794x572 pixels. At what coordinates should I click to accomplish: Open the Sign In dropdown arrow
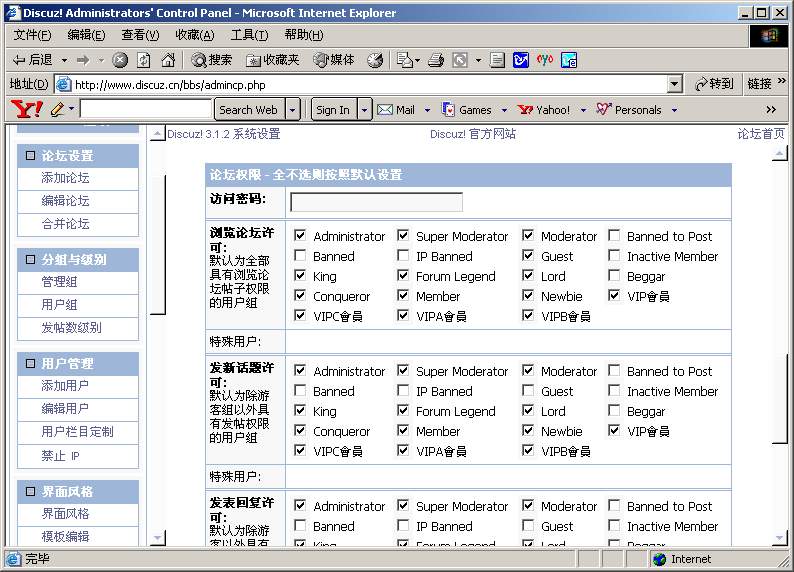(x=364, y=110)
